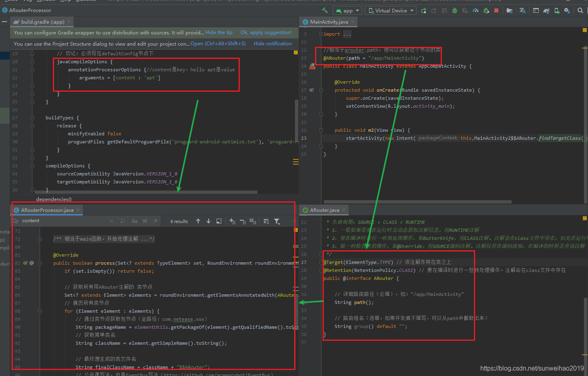Open search history dropdown in find bar
Viewport: 588px width, 376px height.
point(16,221)
